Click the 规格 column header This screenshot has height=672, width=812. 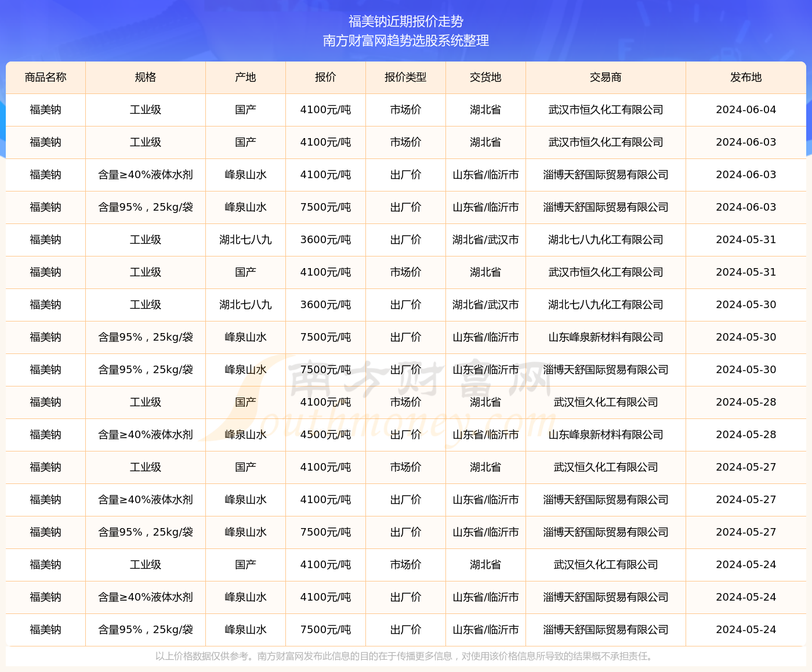146,77
